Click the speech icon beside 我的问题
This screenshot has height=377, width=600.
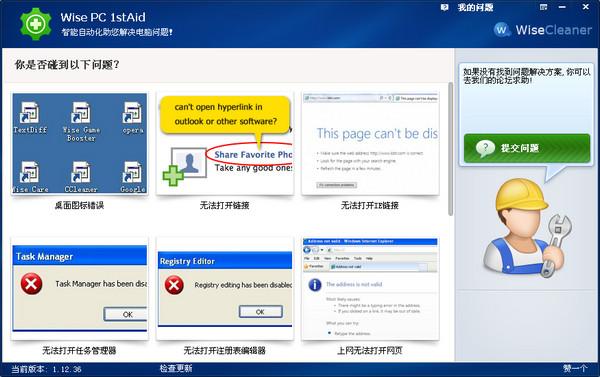[444, 7]
